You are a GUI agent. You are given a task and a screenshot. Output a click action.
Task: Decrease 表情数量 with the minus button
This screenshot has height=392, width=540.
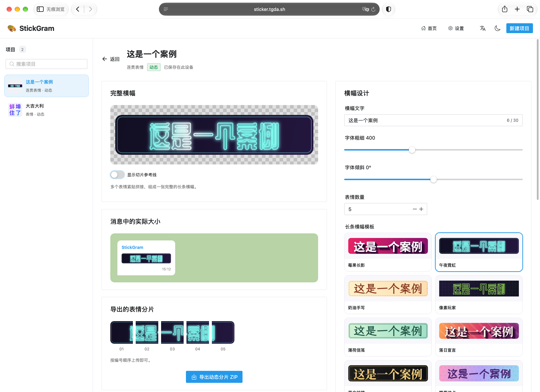pos(415,209)
